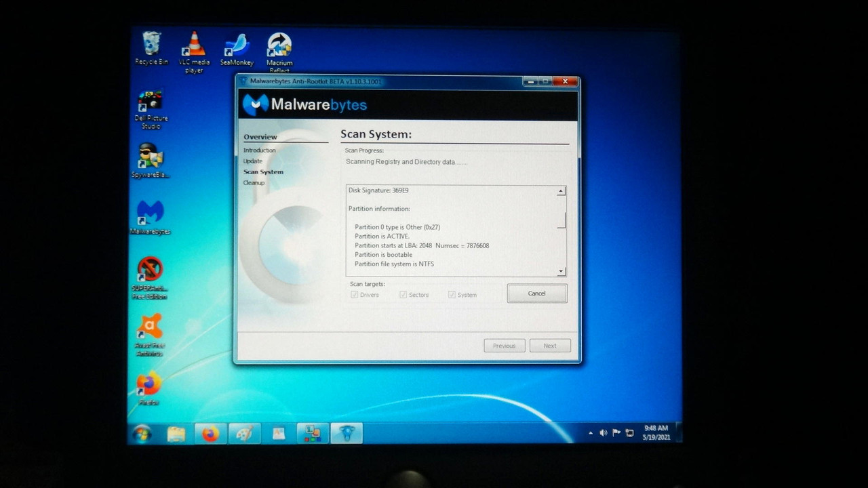
Task: Click the log scrollbar down arrow
Action: 561,271
